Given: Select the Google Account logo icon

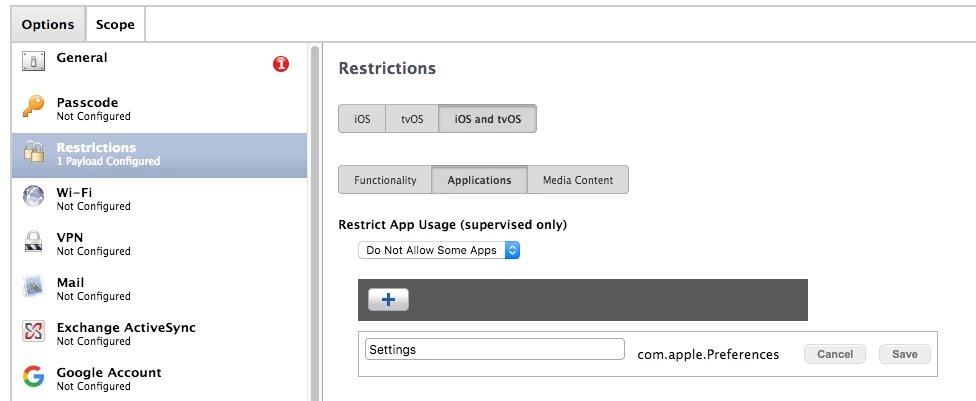Looking at the screenshot, I should pyautogui.click(x=34, y=376).
